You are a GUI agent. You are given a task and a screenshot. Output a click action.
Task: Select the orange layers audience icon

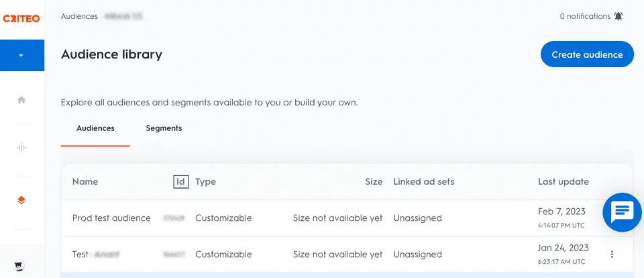21,200
